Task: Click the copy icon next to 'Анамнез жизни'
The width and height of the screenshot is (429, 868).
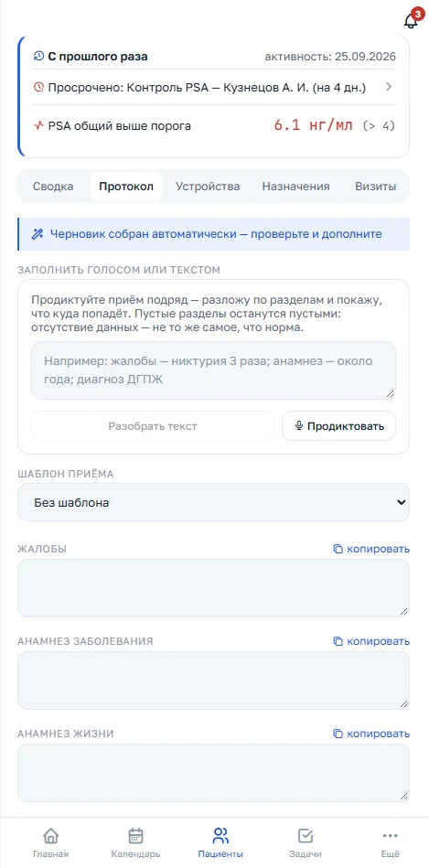Action: (x=338, y=734)
